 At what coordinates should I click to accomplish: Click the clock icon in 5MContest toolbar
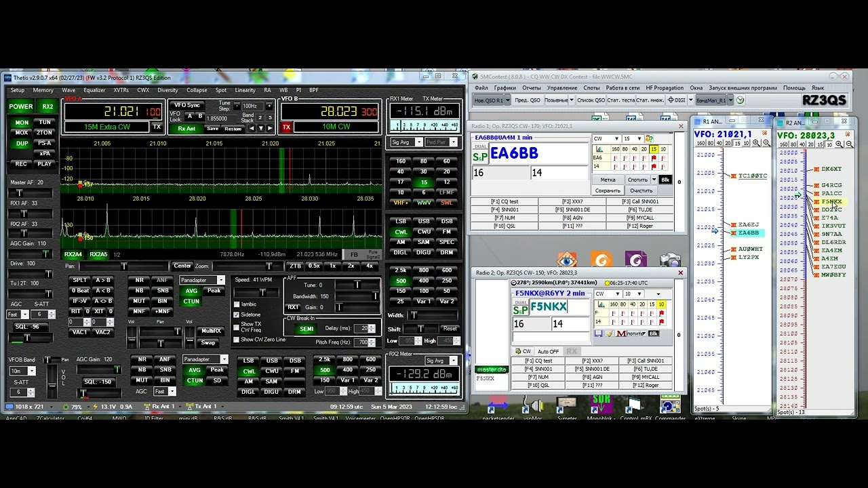741,100
